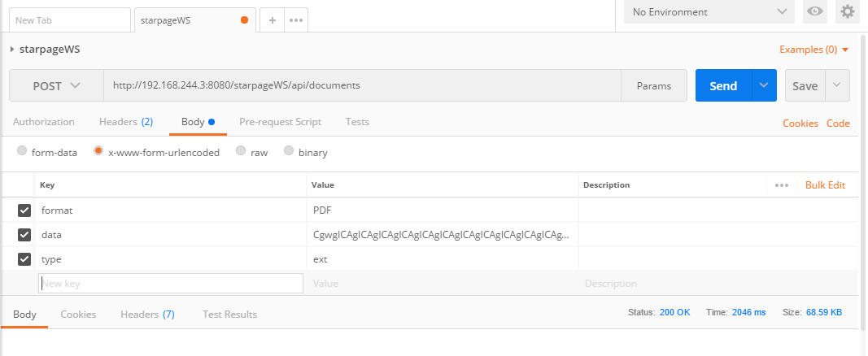Viewport: 868px width, 356px height.
Task: Click three-dot column options near Bulk Edit
Action: click(782, 185)
